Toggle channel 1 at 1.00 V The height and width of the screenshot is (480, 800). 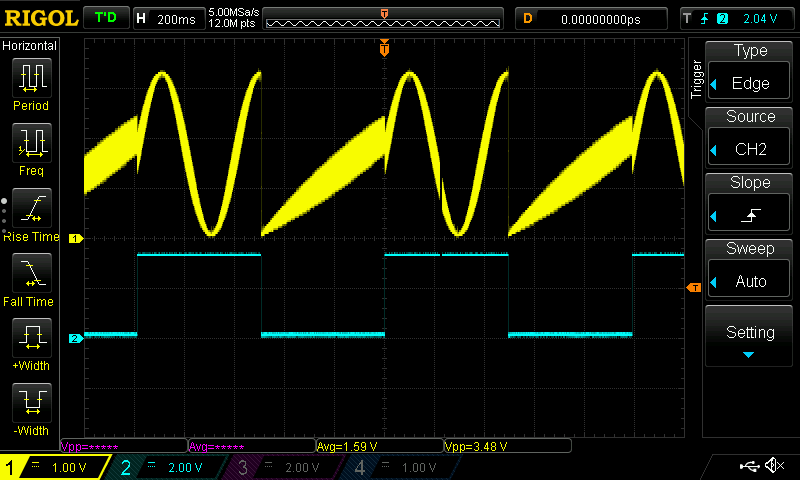click(x=54, y=467)
